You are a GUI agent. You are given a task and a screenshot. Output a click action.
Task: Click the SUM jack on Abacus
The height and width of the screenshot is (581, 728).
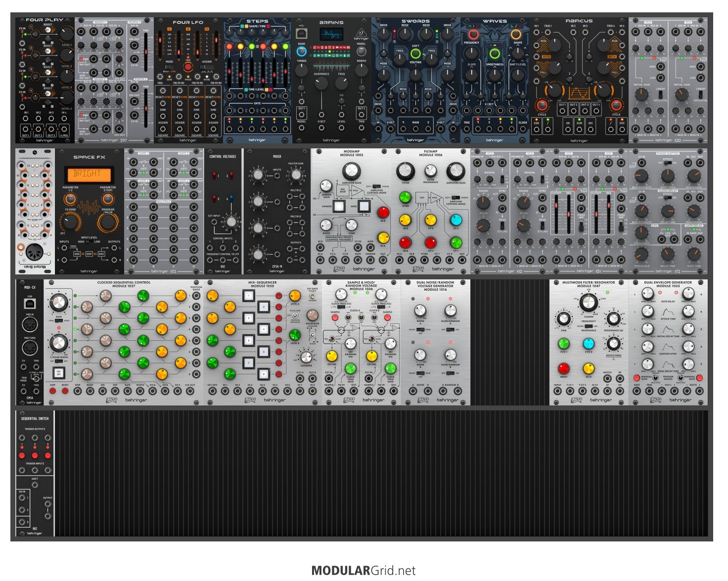tap(579, 130)
